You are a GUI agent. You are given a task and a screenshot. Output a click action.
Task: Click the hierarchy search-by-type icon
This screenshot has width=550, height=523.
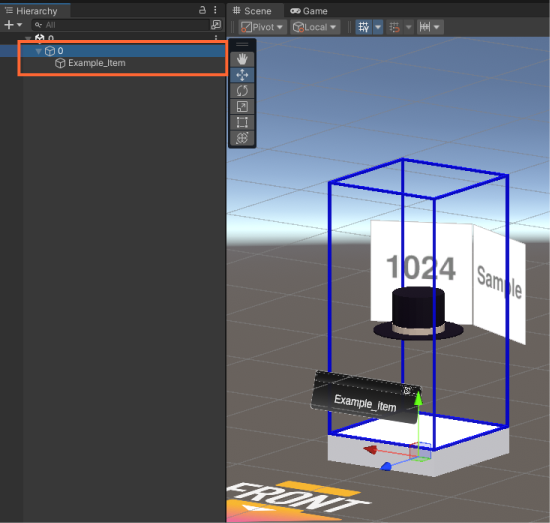click(x=216, y=25)
